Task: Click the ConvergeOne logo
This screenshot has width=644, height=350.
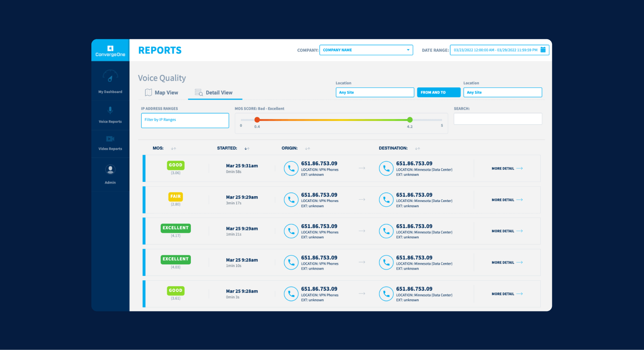Action: [110, 51]
